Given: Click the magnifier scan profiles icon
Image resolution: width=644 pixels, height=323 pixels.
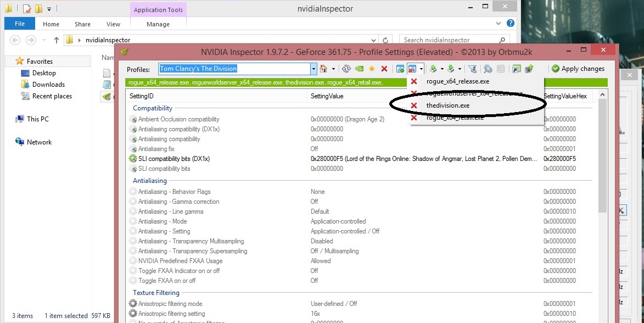Looking at the screenshot, I should [487, 69].
